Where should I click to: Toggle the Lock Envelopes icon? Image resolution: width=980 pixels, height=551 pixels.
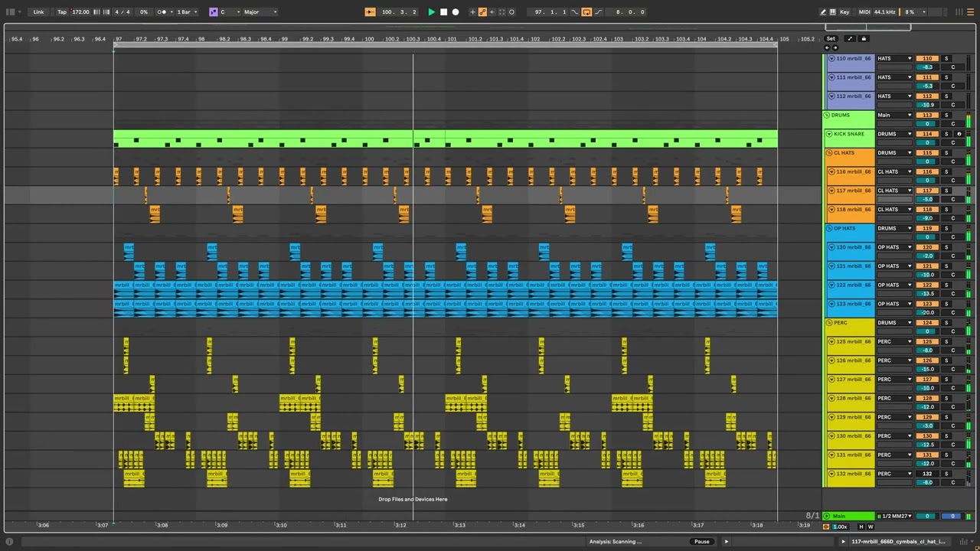864,39
